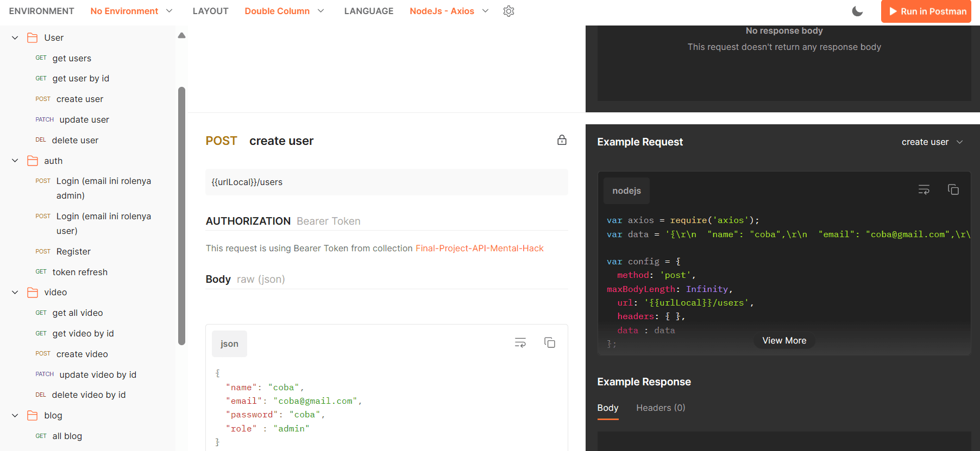Open the update user PATCH request
The width and height of the screenshot is (980, 451).
[84, 119]
